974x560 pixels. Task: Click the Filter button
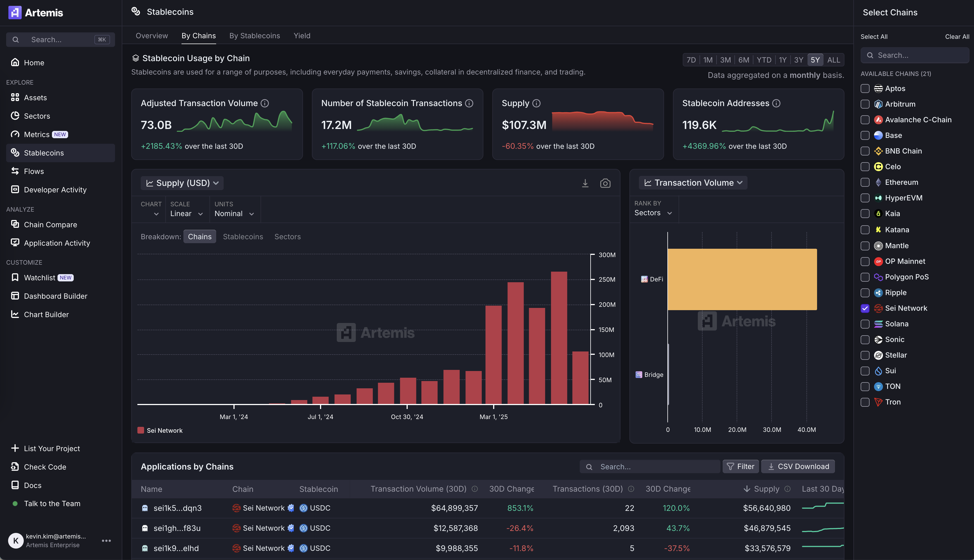click(x=741, y=466)
